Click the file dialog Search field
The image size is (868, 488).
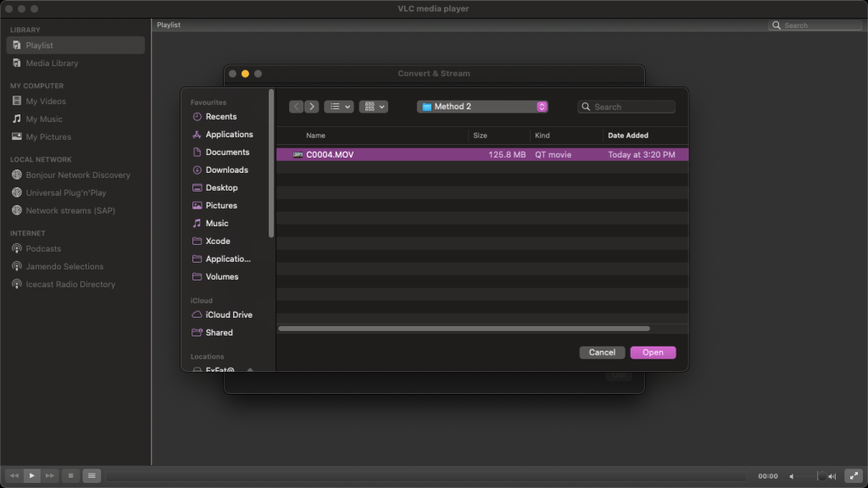coord(626,107)
